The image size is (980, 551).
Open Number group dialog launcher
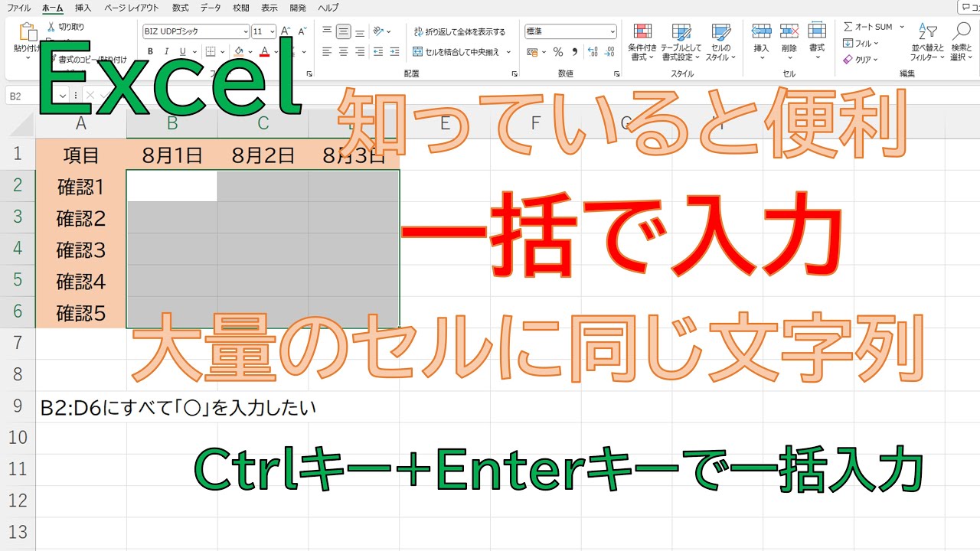[x=616, y=74]
